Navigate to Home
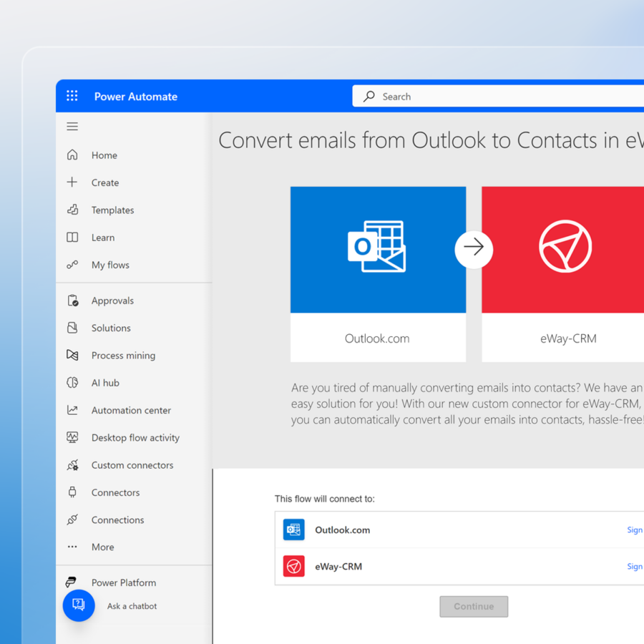Screen dimensions: 644x644 coord(104,155)
